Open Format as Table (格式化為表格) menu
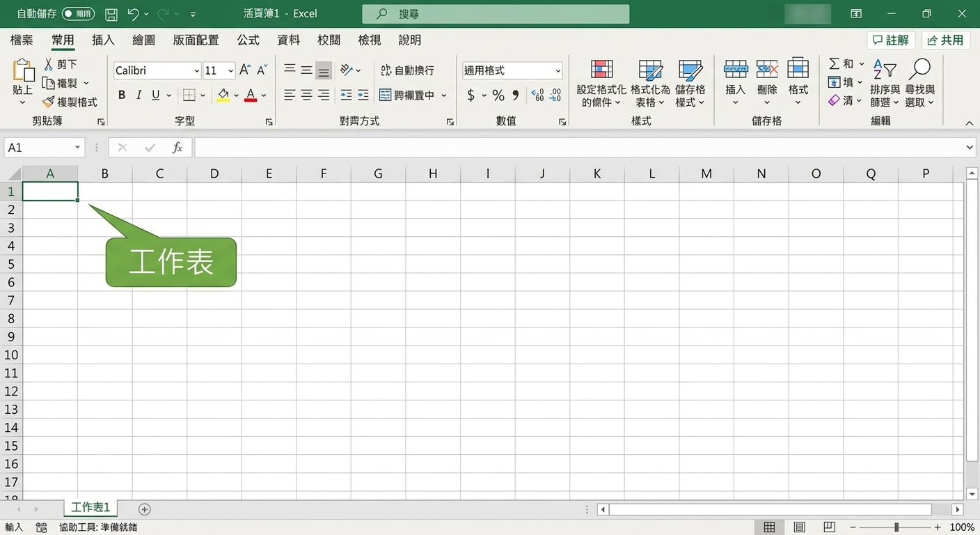 coord(650,83)
